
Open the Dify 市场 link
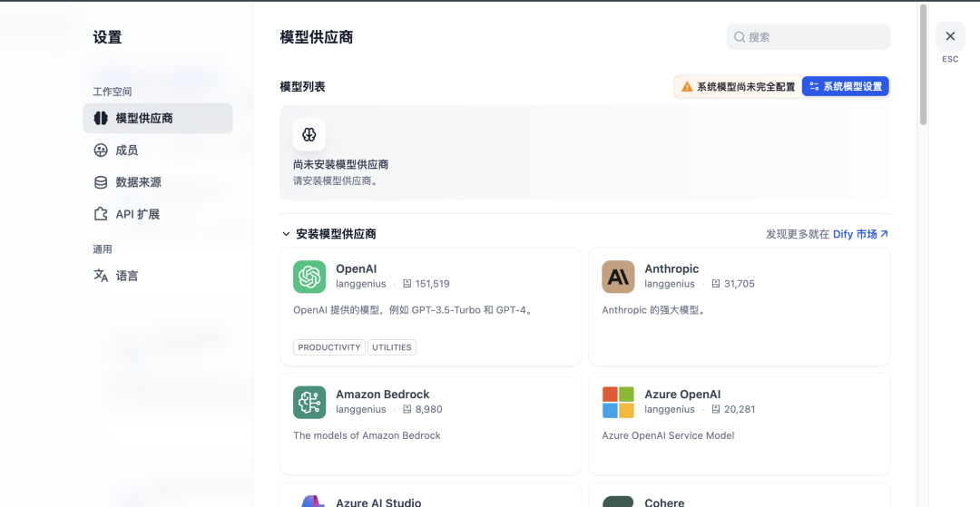coord(860,234)
